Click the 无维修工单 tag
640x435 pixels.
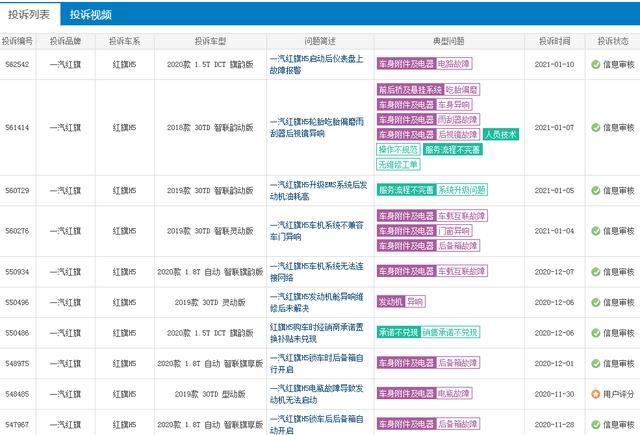click(398, 164)
